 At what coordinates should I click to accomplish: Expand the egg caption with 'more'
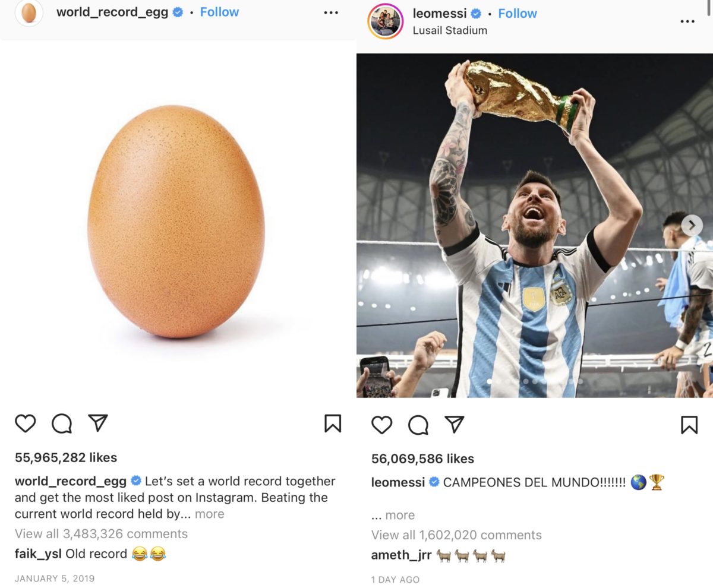tap(210, 514)
